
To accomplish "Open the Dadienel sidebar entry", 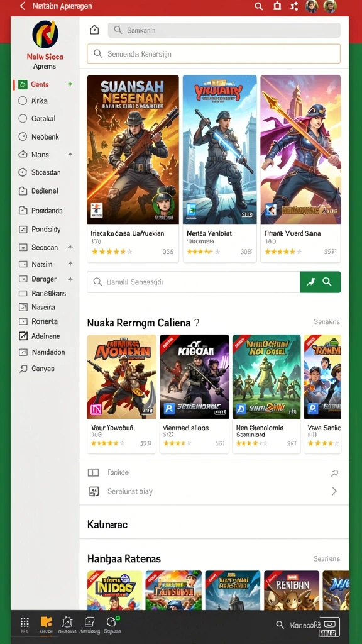I will coord(39,191).
